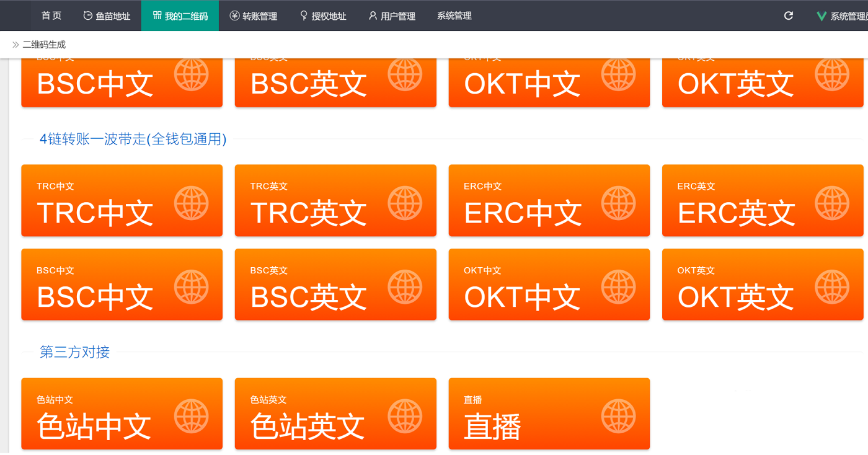Open the 系统管理员 user dropdown
This screenshot has width=868, height=455.
[848, 16]
